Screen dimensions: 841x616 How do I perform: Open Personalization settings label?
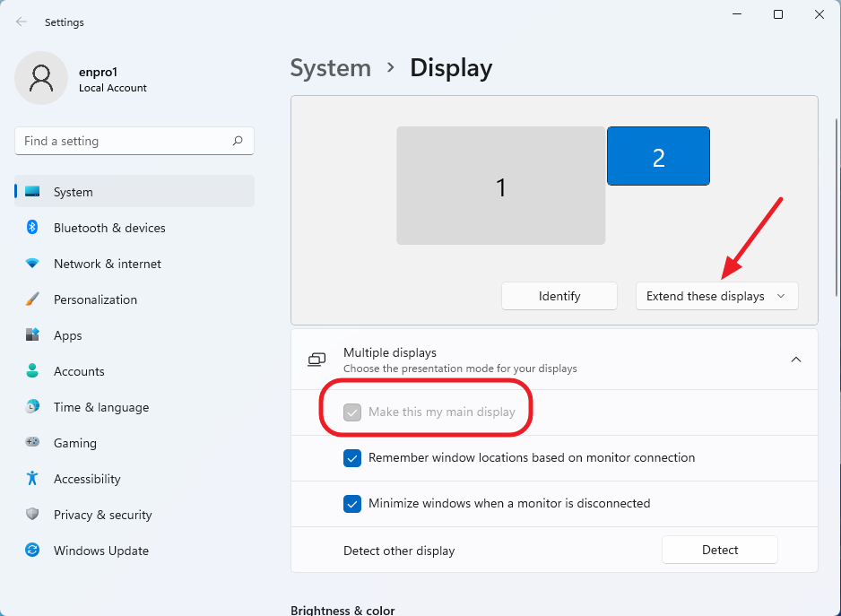click(95, 300)
